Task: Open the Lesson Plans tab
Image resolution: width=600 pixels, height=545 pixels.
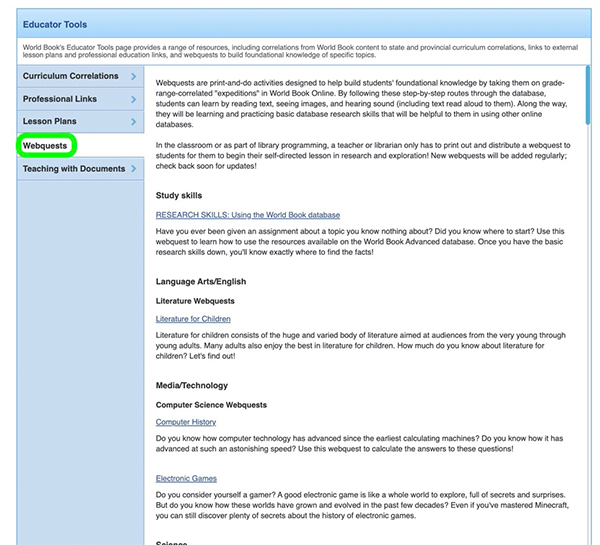Action: [80, 122]
